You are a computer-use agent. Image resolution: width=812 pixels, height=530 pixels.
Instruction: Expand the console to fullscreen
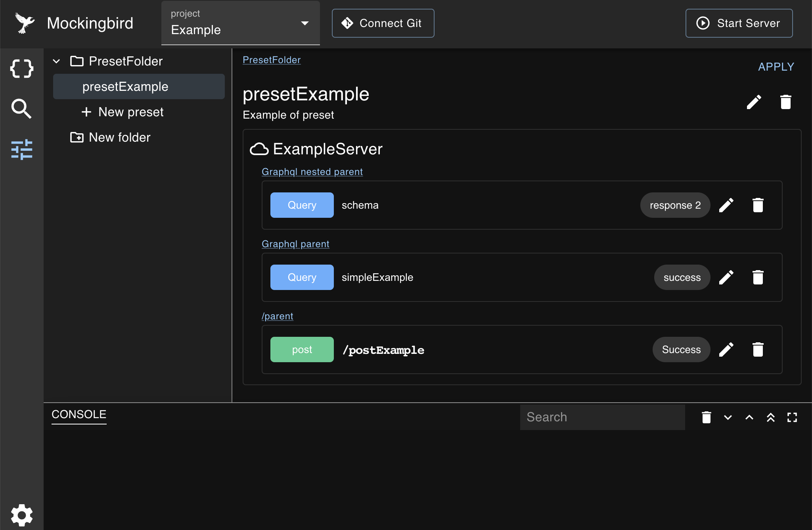point(793,417)
